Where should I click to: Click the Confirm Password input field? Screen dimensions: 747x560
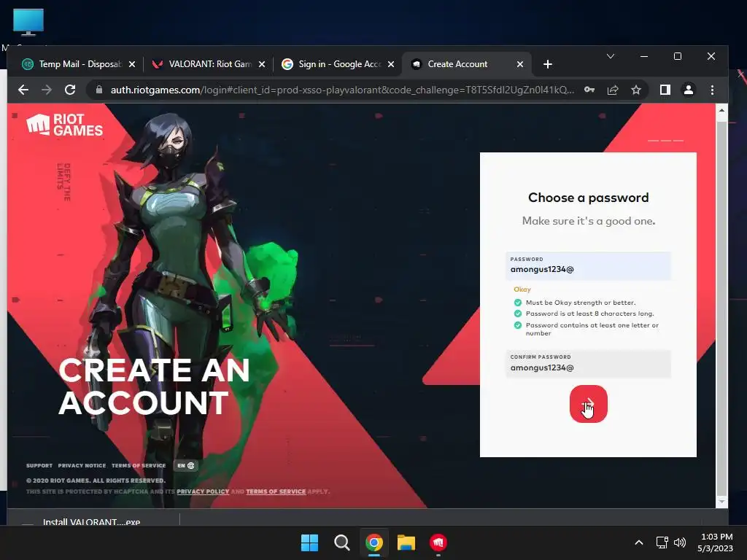pyautogui.click(x=589, y=364)
